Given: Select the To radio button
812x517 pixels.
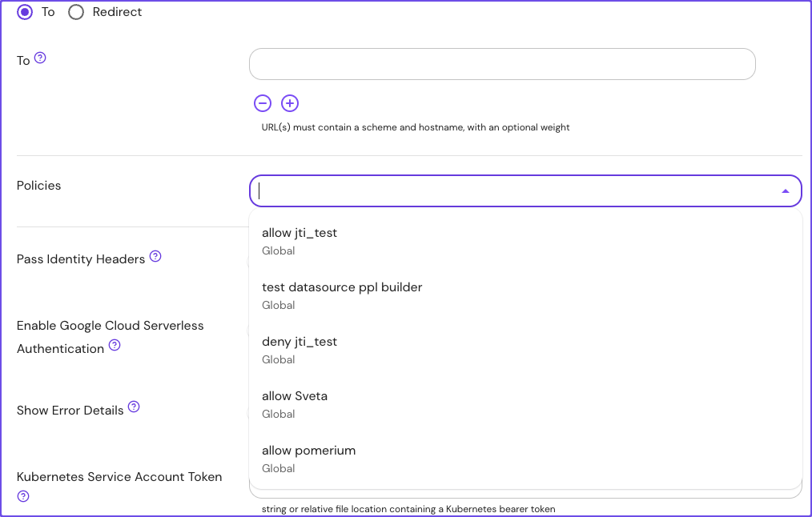Looking at the screenshot, I should (x=26, y=12).
